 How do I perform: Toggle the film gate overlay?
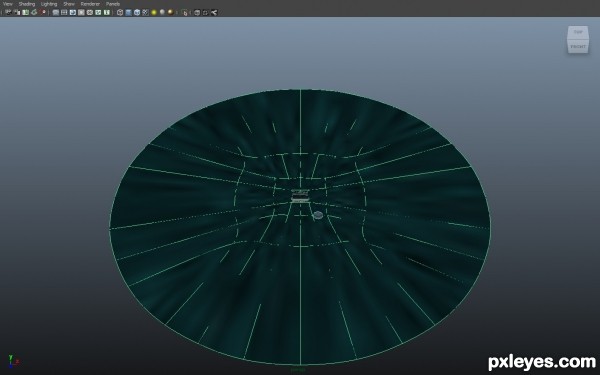click(x=64, y=12)
